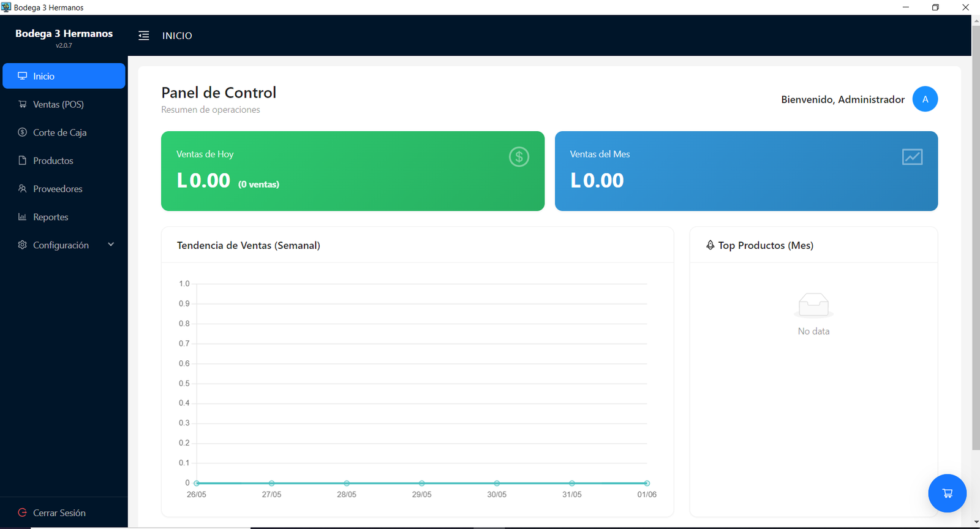This screenshot has height=529, width=980.
Task: Click the line chart icon in Ventas del Mes card
Action: click(x=912, y=157)
